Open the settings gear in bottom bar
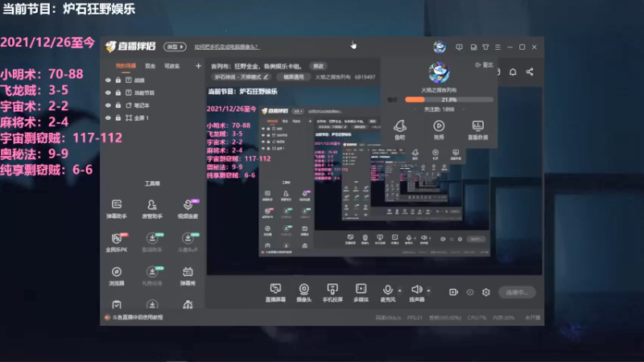 pyautogui.click(x=486, y=292)
